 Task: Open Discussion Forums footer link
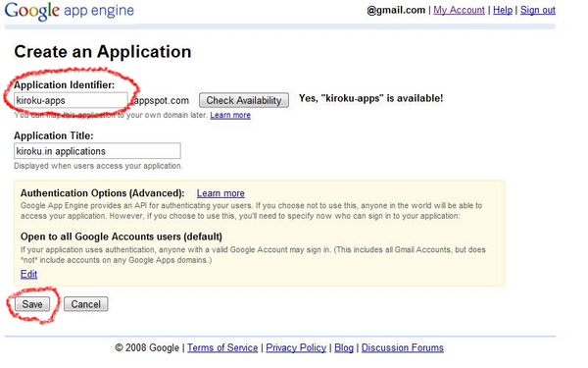[403, 347]
